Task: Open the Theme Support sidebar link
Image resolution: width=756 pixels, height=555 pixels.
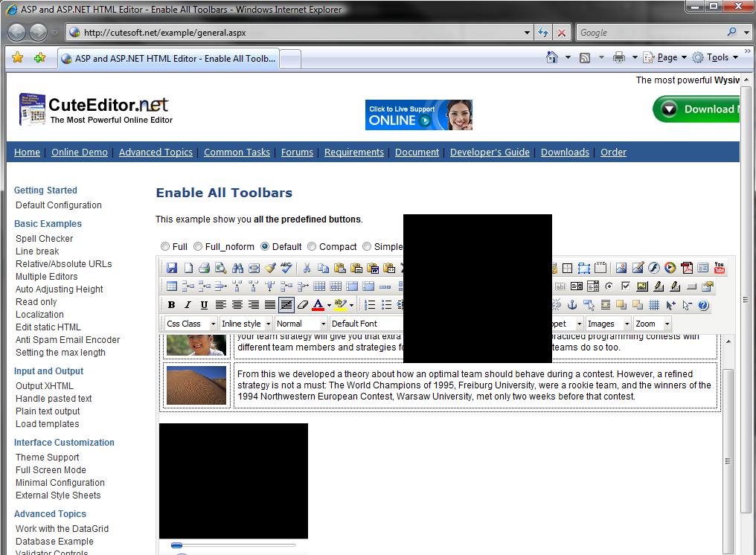Action: pos(48,458)
